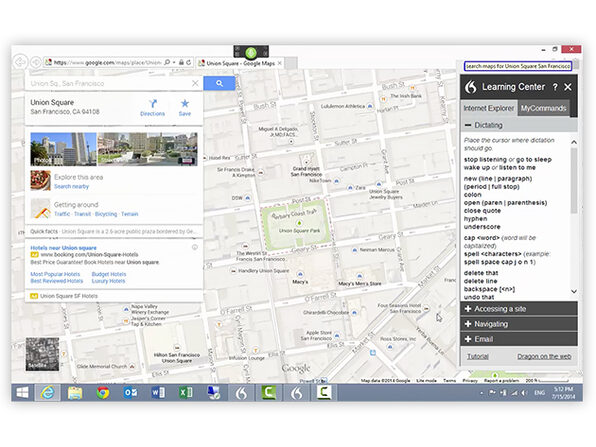Expand the Quick facts row
The height and width of the screenshot is (447, 596).
click(x=114, y=231)
